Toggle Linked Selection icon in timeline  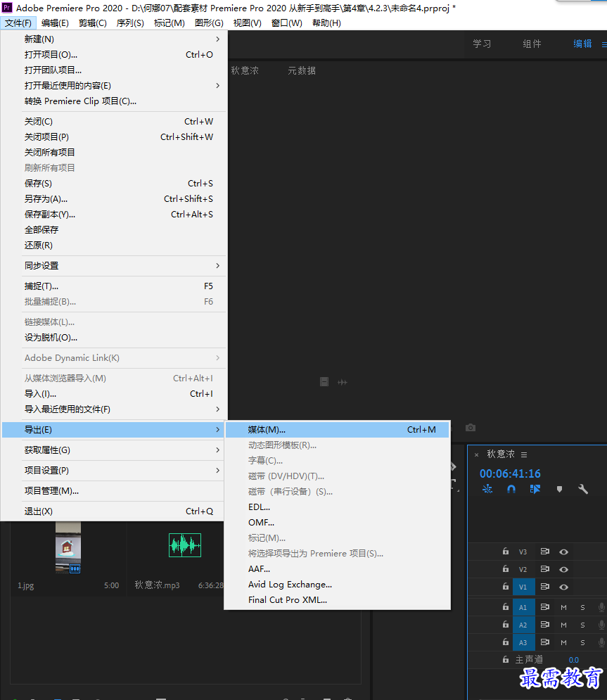point(535,489)
